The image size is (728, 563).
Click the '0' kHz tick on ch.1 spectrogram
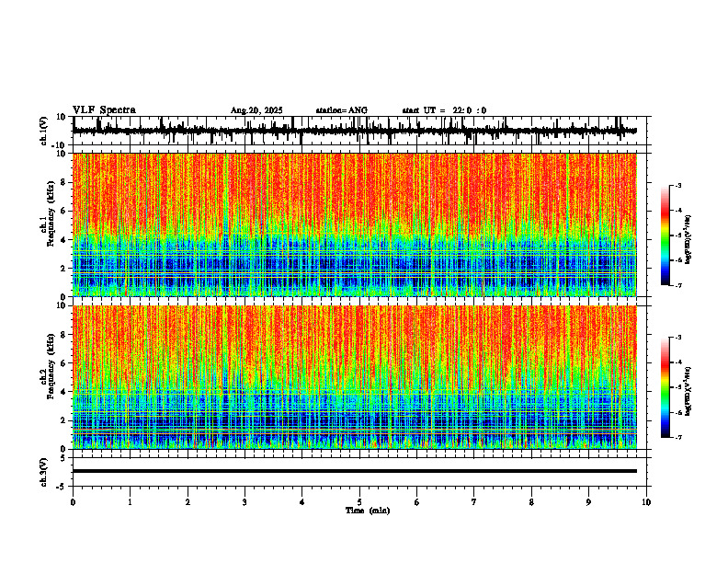[x=63, y=297]
